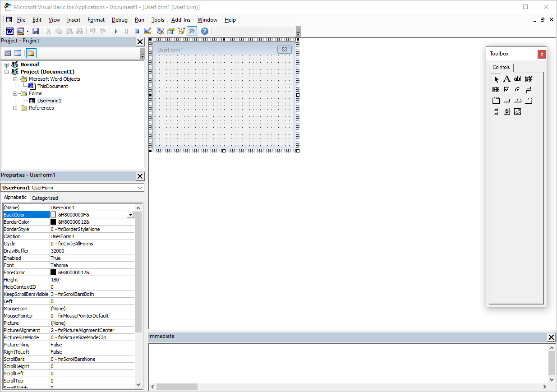Close the Immediate window
557x392 pixels.
(551, 337)
